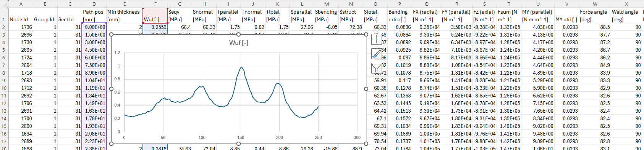Select column F header

pos(155,4)
